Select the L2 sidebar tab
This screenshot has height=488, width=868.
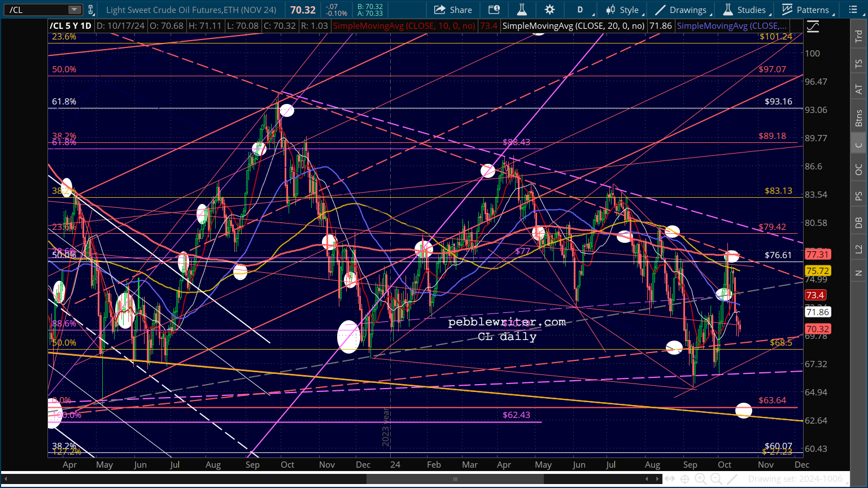pyautogui.click(x=858, y=249)
